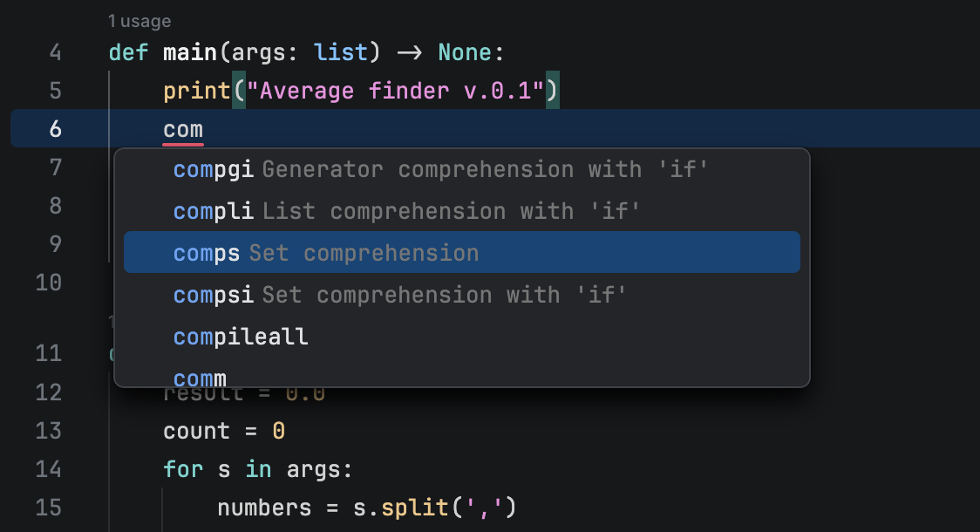Viewport: 980px width, 532px height.
Task: Choose the compileall completion suggestion
Action: 241,337
